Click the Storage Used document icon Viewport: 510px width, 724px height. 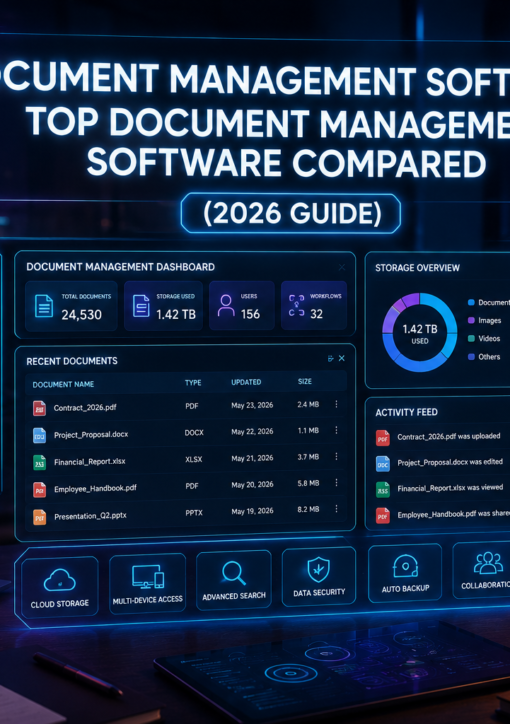point(141,306)
